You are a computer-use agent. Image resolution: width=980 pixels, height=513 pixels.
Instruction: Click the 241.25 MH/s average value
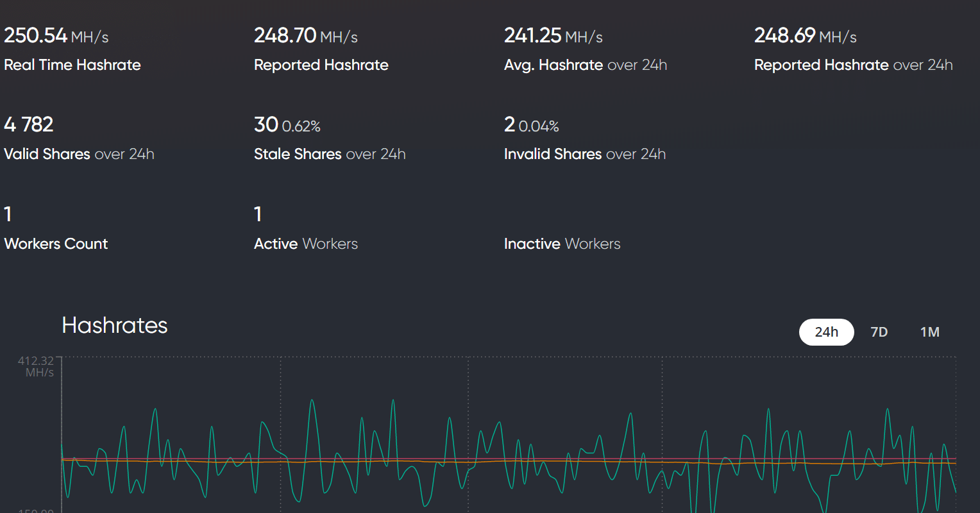point(553,36)
